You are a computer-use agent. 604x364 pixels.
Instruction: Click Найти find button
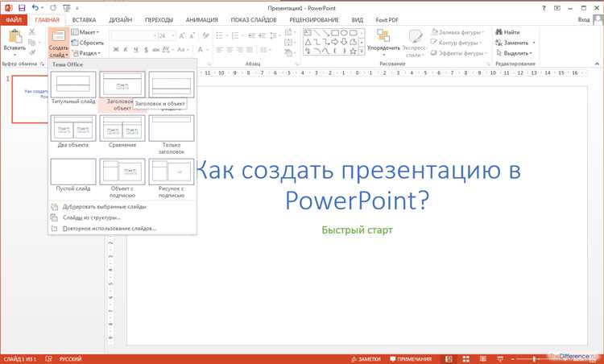[507, 32]
